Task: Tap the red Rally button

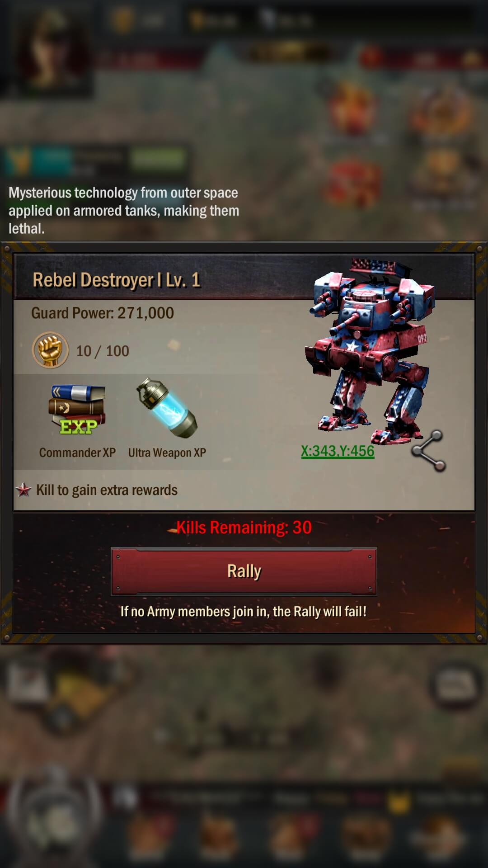Action: click(x=244, y=571)
